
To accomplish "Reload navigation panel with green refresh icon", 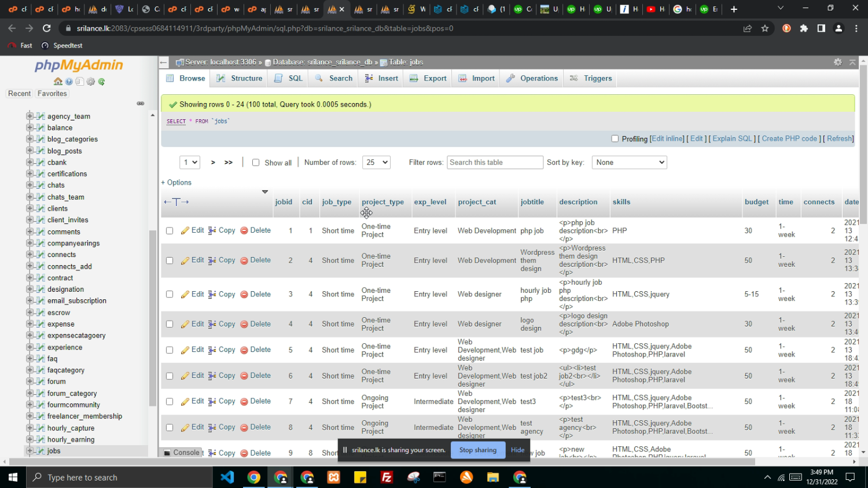I will tap(102, 82).
